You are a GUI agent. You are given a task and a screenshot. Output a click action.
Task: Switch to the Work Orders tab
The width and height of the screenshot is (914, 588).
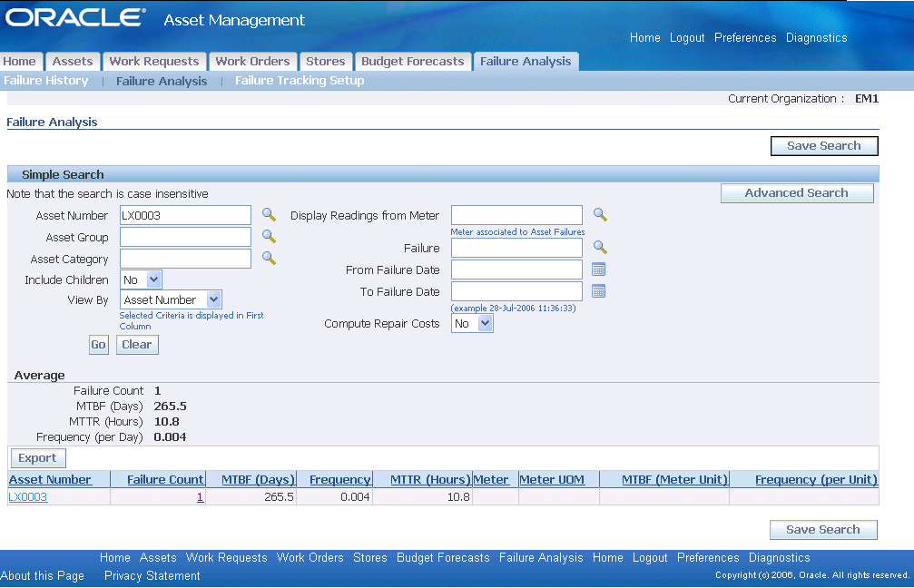pos(252,61)
